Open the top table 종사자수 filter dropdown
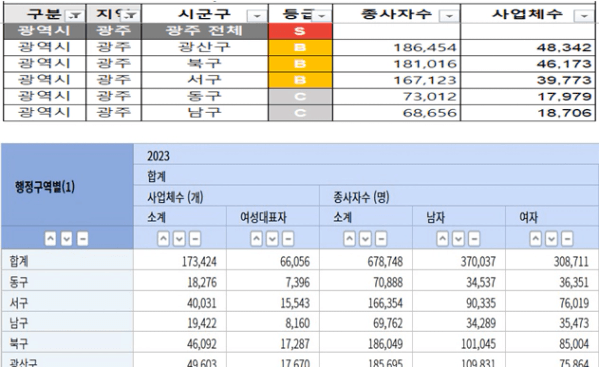This screenshot has width=599, height=367. tap(449, 16)
